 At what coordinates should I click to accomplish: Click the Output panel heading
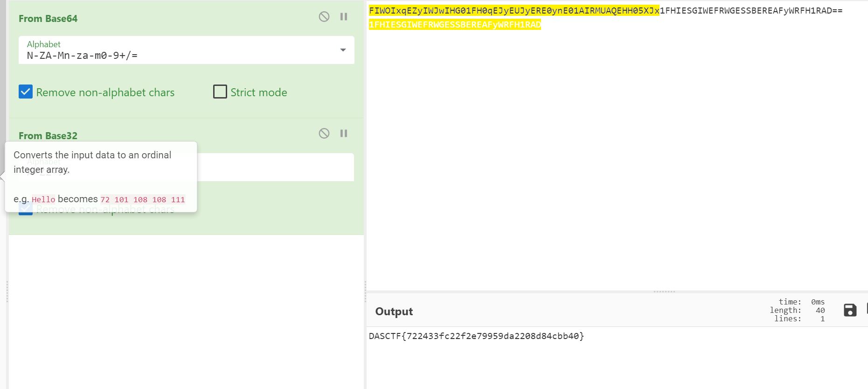pos(394,311)
